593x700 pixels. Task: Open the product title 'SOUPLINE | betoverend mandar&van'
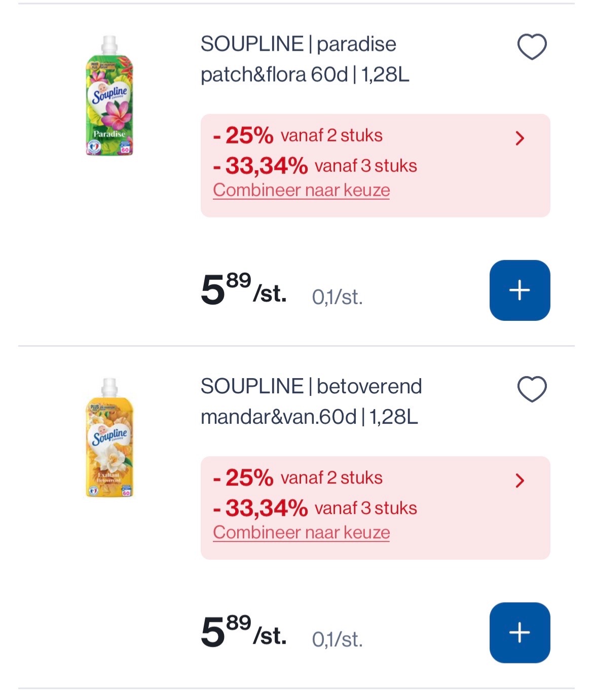click(311, 401)
